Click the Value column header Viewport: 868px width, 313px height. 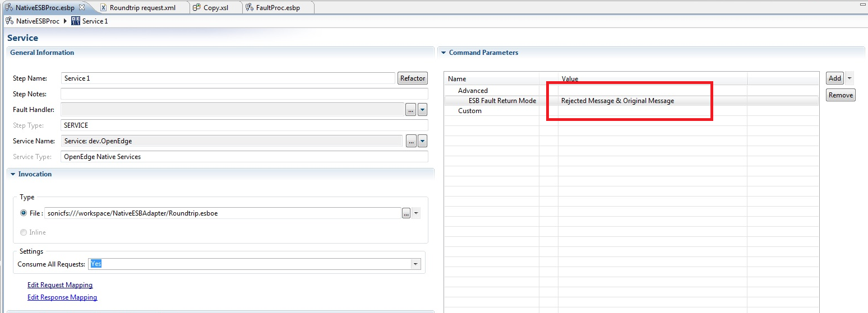[x=653, y=78]
